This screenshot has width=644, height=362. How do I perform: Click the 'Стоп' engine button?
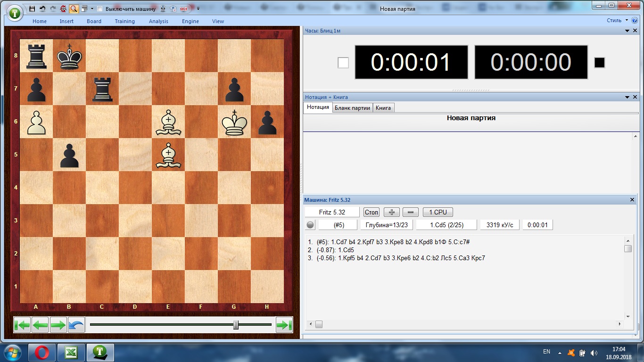(372, 212)
